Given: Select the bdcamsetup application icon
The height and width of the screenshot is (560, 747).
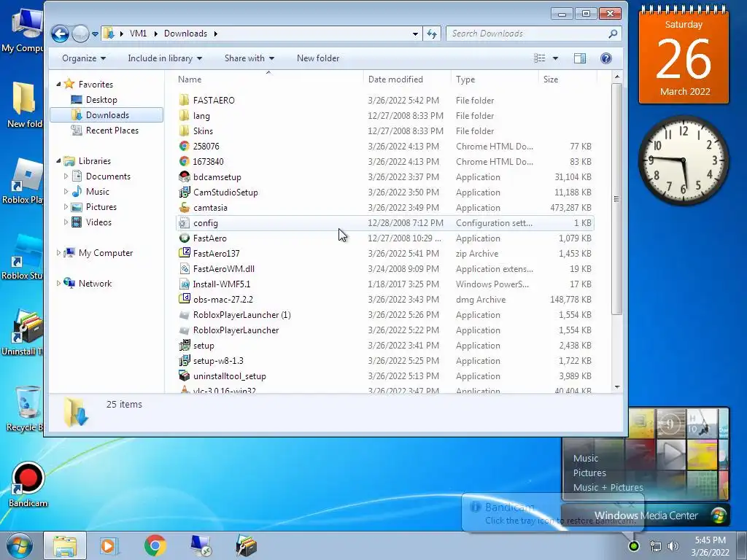Looking at the screenshot, I should [185, 176].
